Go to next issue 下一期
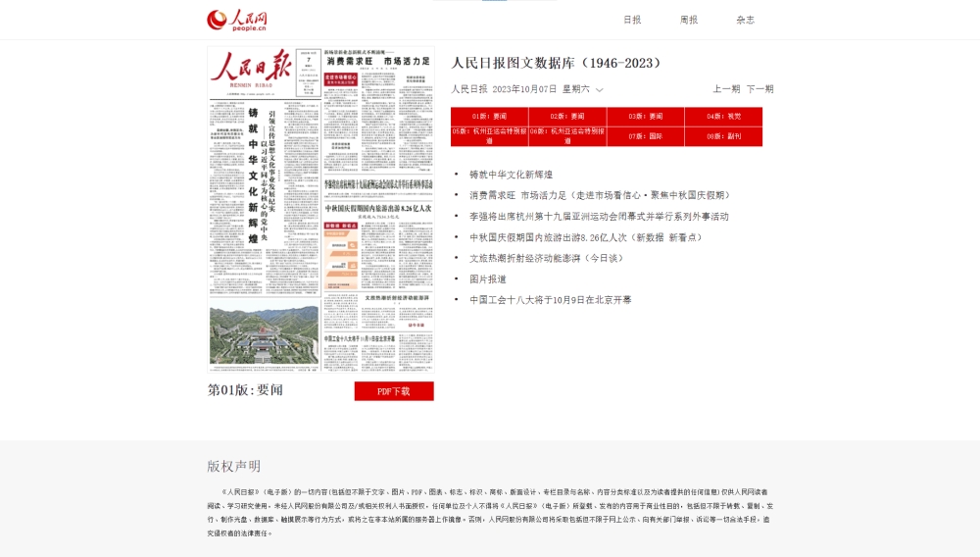This screenshot has height=557, width=980. [760, 89]
